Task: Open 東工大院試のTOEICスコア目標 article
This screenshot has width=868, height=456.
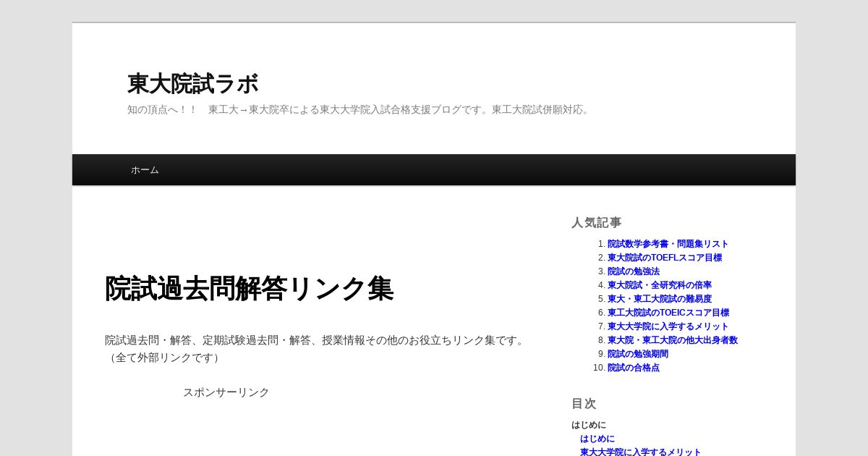Action: coord(668,313)
